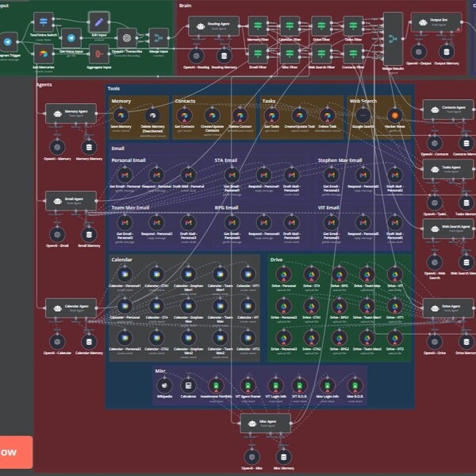Click the deactivated Delete Memory node
This screenshot has height=476, width=476.
(x=152, y=116)
